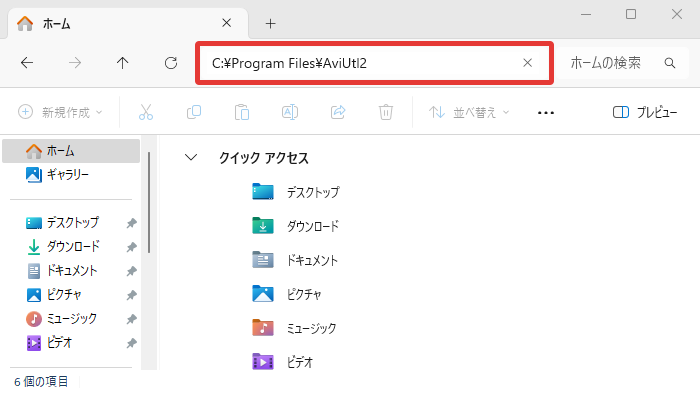Go up one folder level
This screenshot has width=700, height=394.
click(x=122, y=63)
